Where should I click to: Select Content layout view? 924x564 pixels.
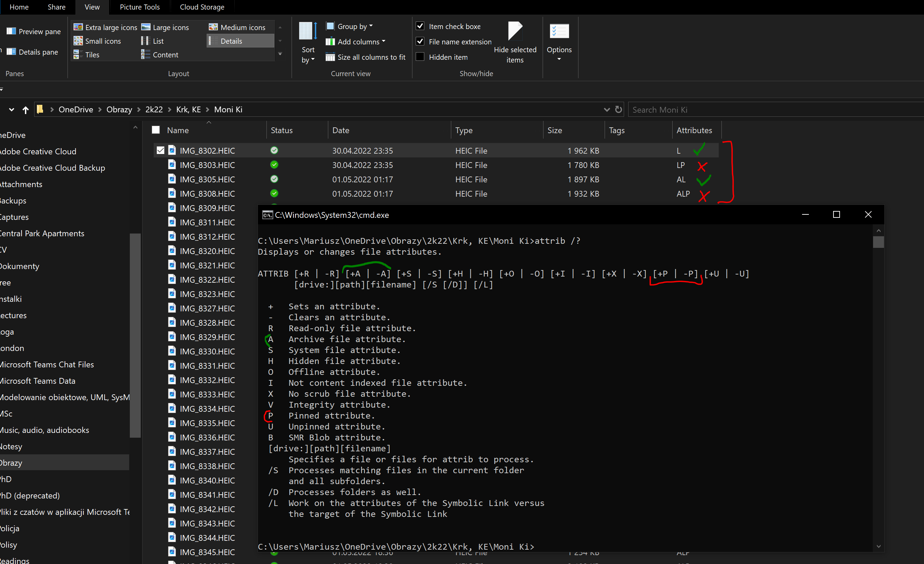tap(160, 55)
